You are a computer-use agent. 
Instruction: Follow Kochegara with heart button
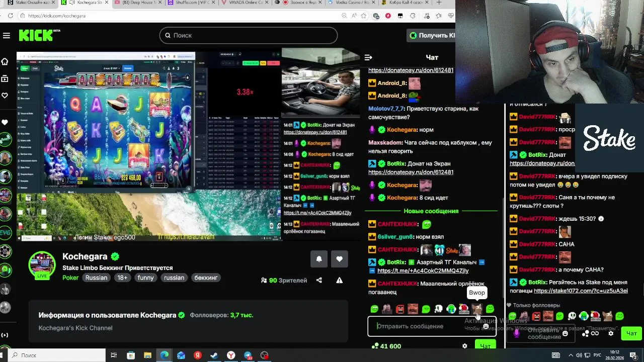[x=340, y=259]
